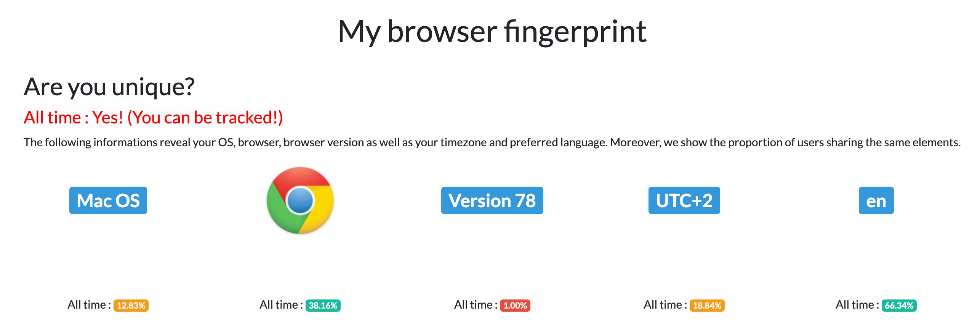Click the My browser fingerprint title
The height and width of the screenshot is (333, 980).
coord(492,32)
